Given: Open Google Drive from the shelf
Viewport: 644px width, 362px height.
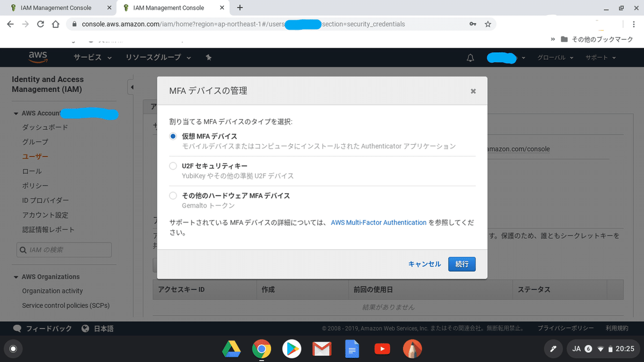Looking at the screenshot, I should click(x=231, y=349).
